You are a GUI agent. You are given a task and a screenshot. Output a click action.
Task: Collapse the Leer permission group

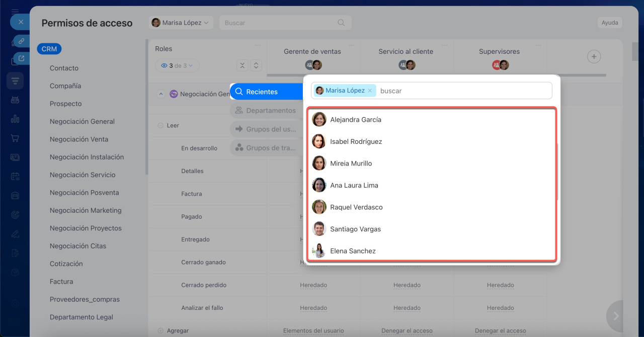tap(160, 126)
